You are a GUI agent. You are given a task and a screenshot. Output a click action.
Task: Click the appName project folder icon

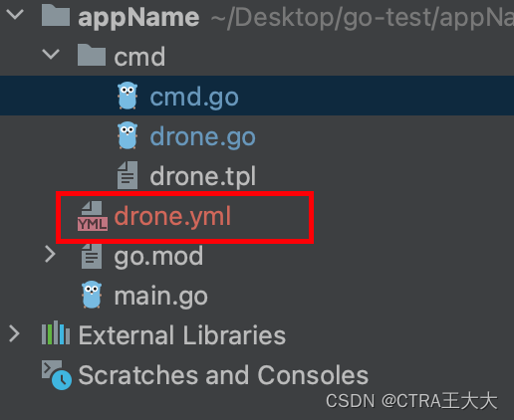(x=56, y=15)
